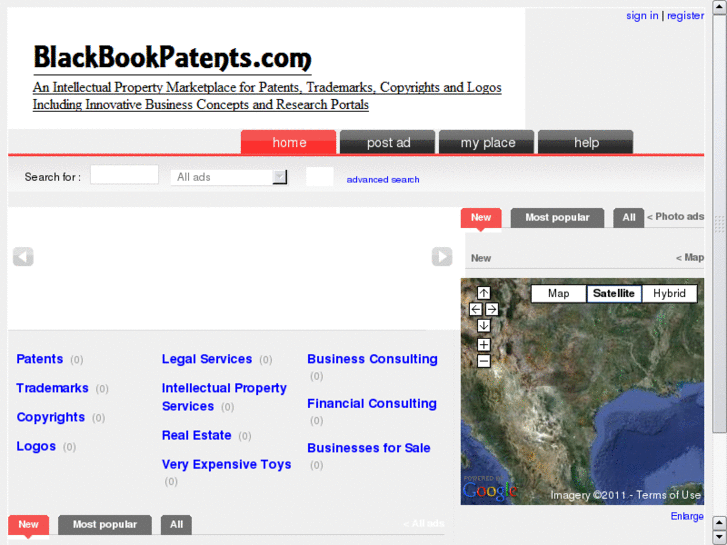Viewport: 727px width, 545px height.
Task: Pan the map down with the arrow
Action: (x=484, y=326)
